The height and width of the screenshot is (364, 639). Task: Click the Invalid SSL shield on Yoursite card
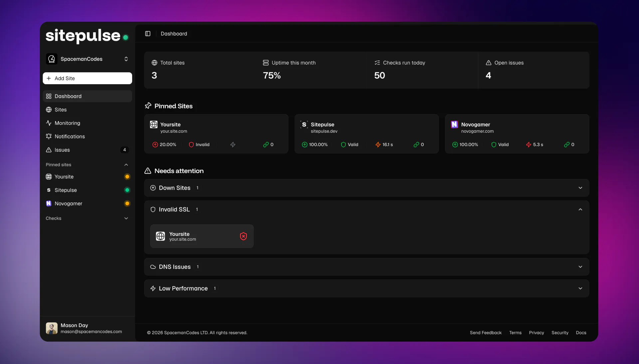[191, 144]
